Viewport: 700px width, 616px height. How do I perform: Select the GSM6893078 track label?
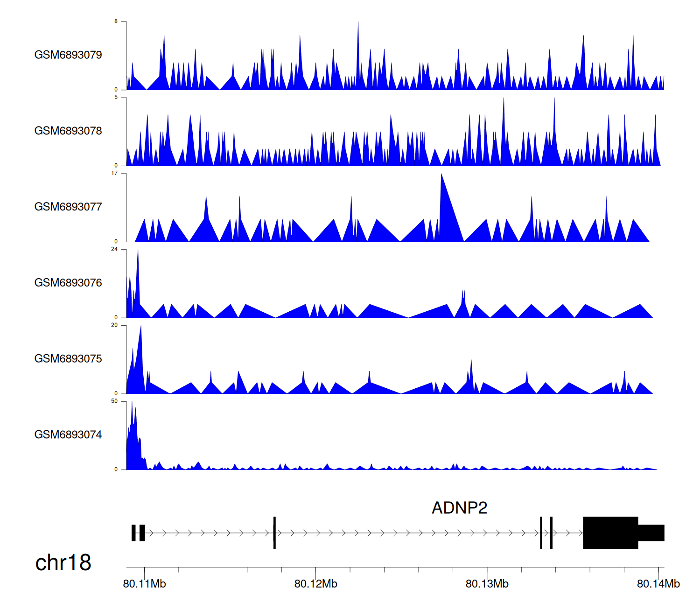click(68, 131)
